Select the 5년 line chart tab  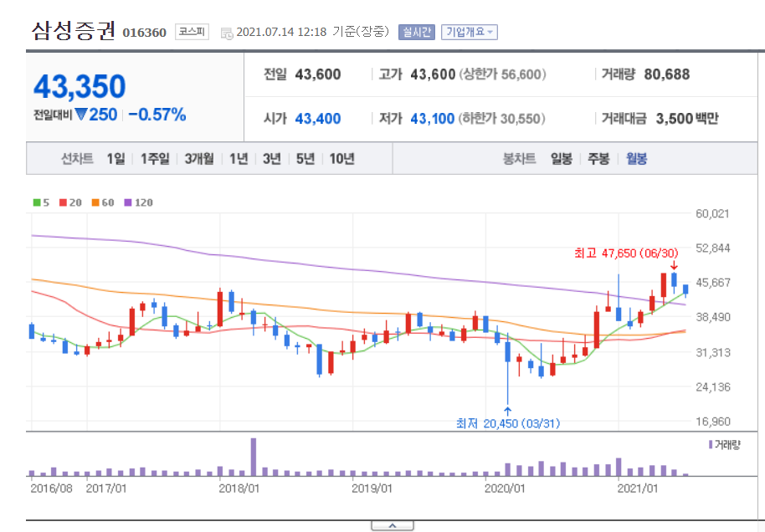coord(305,158)
